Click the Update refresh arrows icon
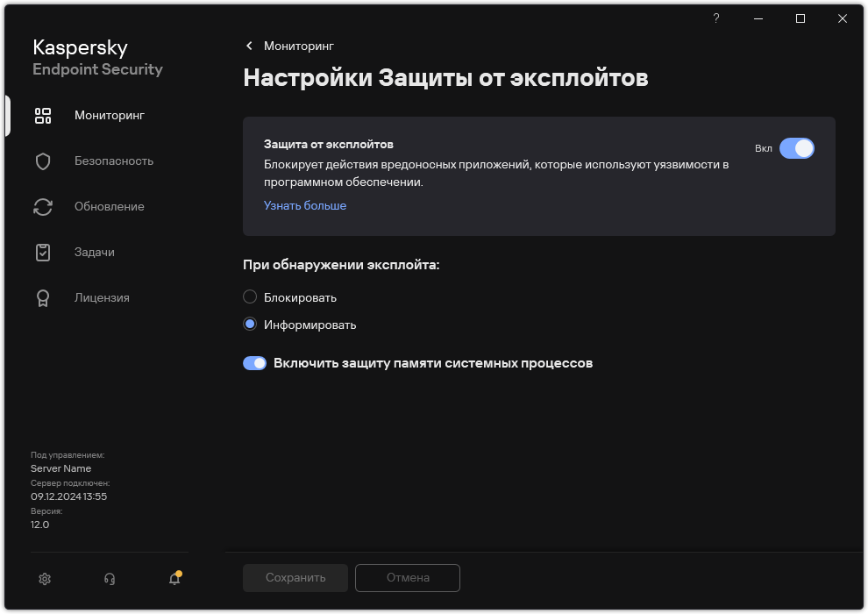The height and width of the screenshot is (614, 868). pyautogui.click(x=43, y=207)
